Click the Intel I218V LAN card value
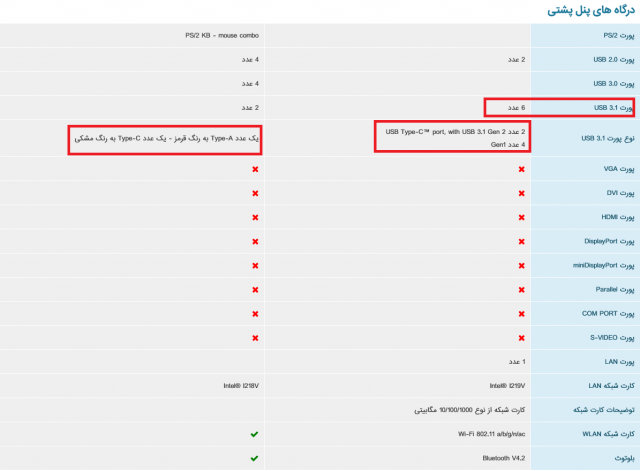Screen dimensions: 640x471 [x=242, y=385]
